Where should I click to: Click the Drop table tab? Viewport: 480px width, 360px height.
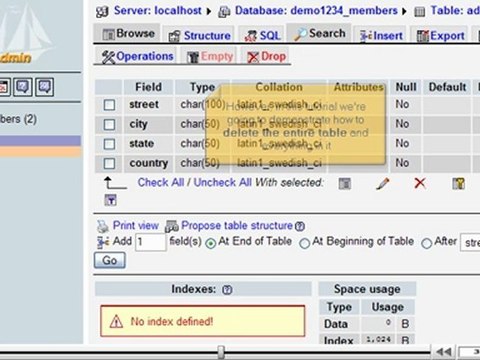pos(266,56)
